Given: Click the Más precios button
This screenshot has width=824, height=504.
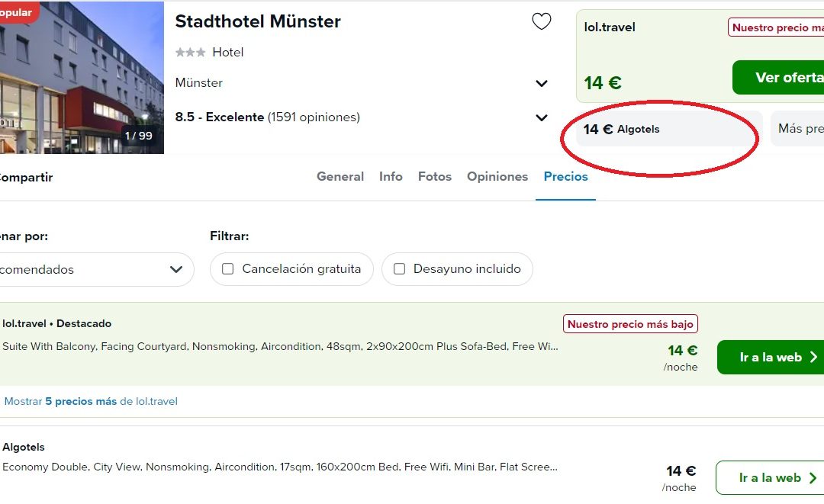Looking at the screenshot, I should pyautogui.click(x=798, y=129).
